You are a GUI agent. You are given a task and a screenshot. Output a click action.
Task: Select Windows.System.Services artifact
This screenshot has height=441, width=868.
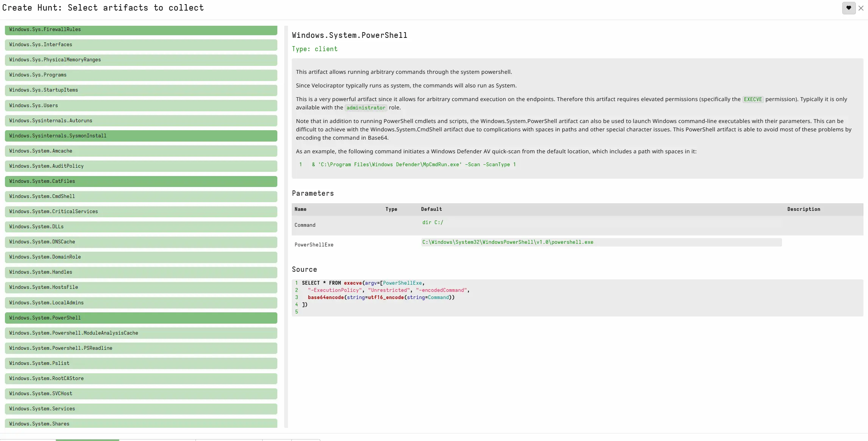point(141,409)
